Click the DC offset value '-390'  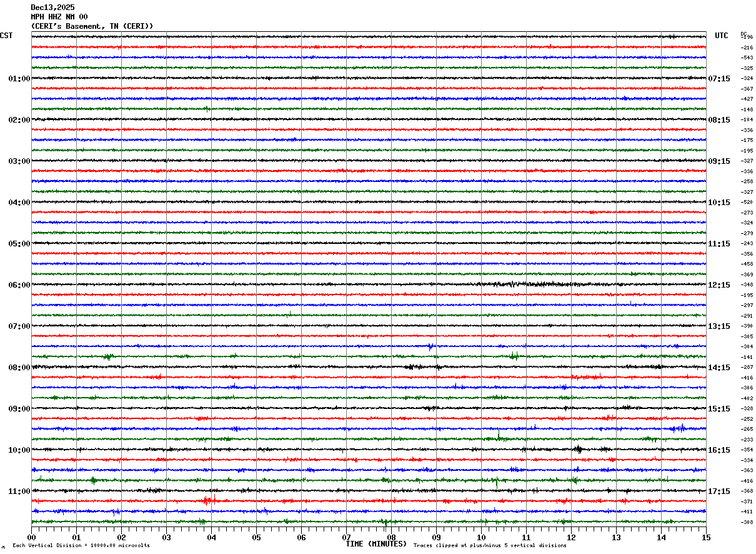(x=747, y=326)
